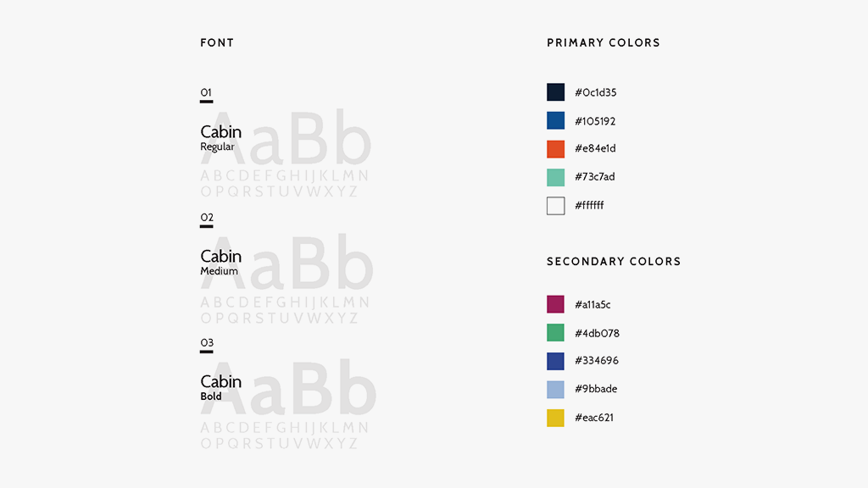Click the 01 font number label
Image resolution: width=868 pixels, height=488 pixels.
pyautogui.click(x=206, y=93)
